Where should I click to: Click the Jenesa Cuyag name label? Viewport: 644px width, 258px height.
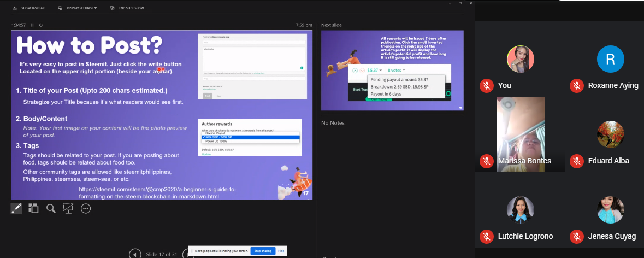(612, 236)
